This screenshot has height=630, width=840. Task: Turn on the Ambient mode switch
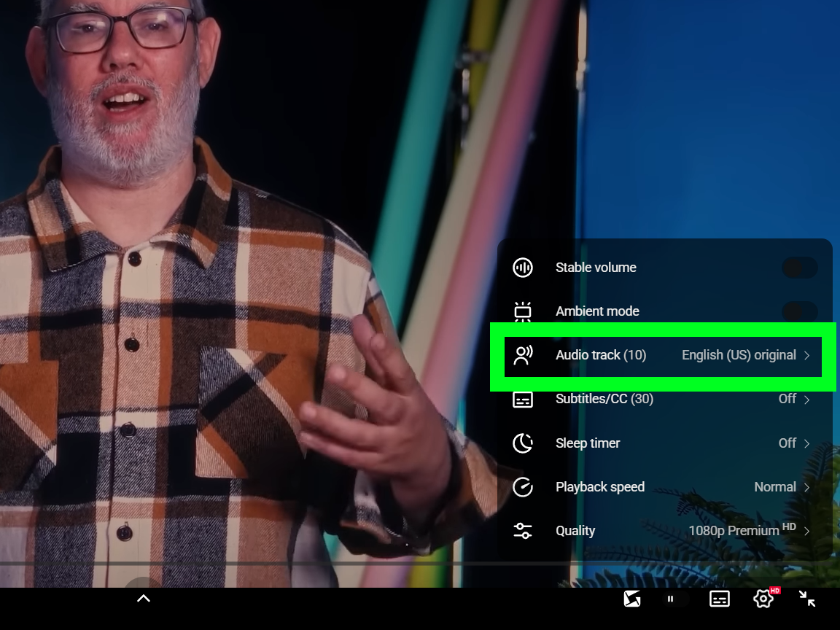point(800,311)
